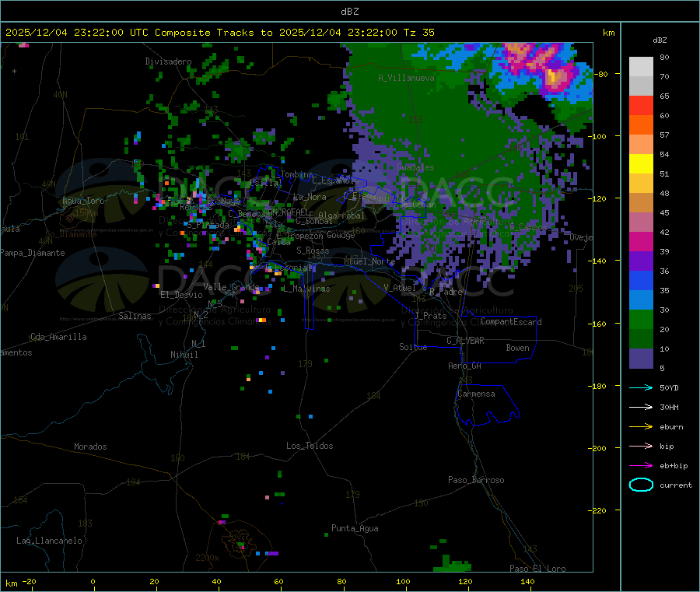Screen dimensions: 700x592
Task: Click the '30HM' legend label
Action: [669, 407]
